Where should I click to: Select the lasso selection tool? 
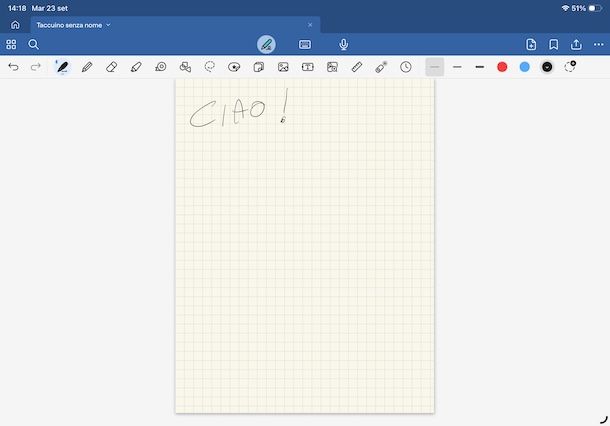click(210, 67)
